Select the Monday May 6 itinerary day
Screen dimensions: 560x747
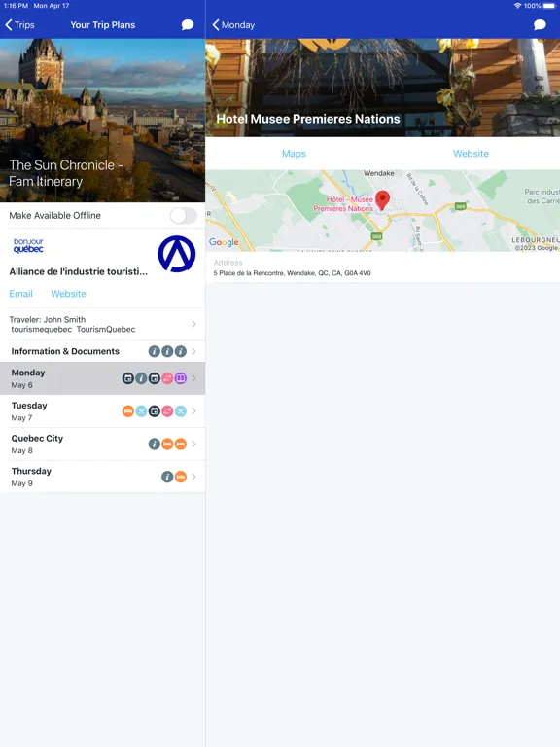(102, 378)
